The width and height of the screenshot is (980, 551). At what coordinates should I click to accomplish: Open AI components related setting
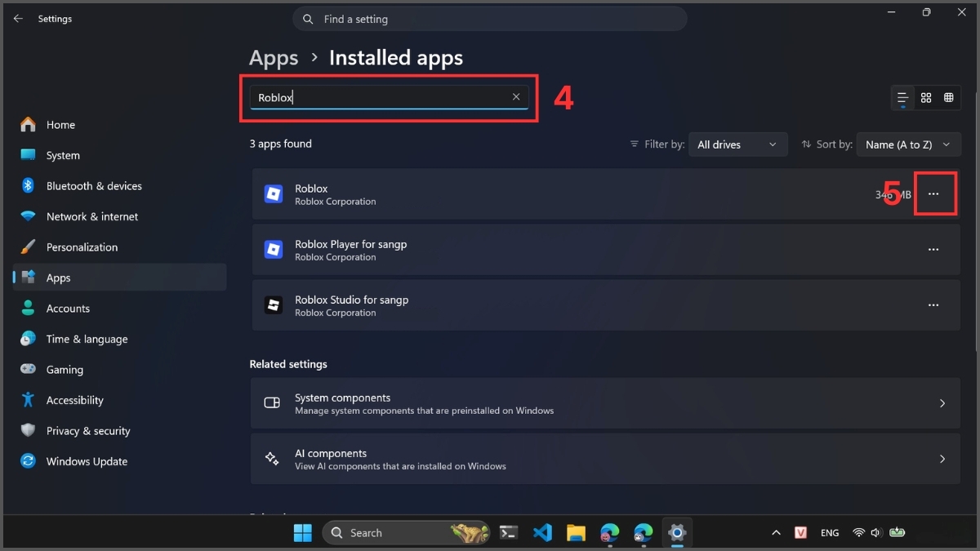(x=605, y=459)
